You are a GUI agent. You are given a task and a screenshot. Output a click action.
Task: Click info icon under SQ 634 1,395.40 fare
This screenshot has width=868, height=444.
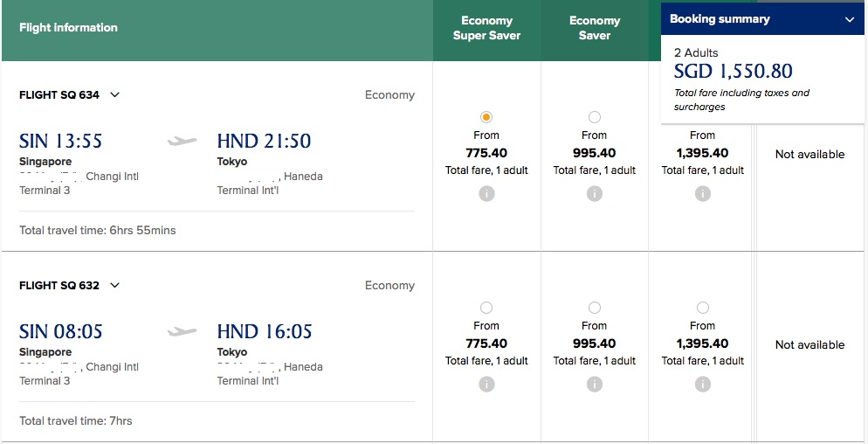(x=703, y=194)
